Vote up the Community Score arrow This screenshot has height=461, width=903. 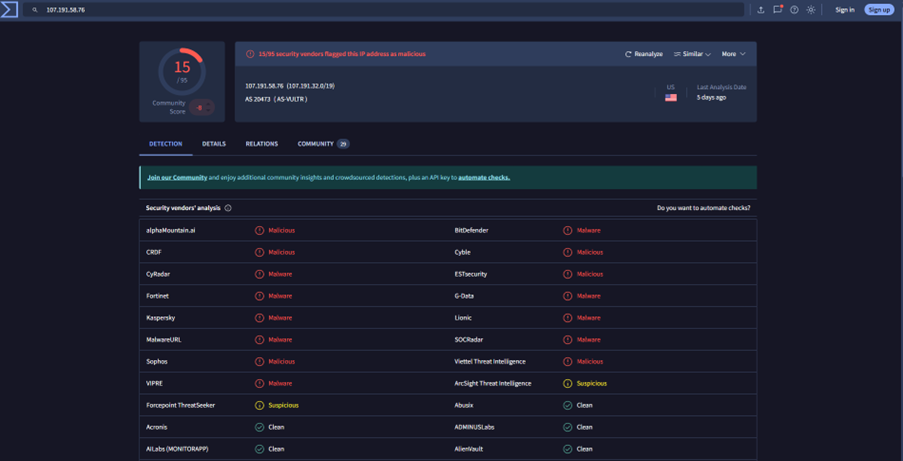click(x=209, y=104)
